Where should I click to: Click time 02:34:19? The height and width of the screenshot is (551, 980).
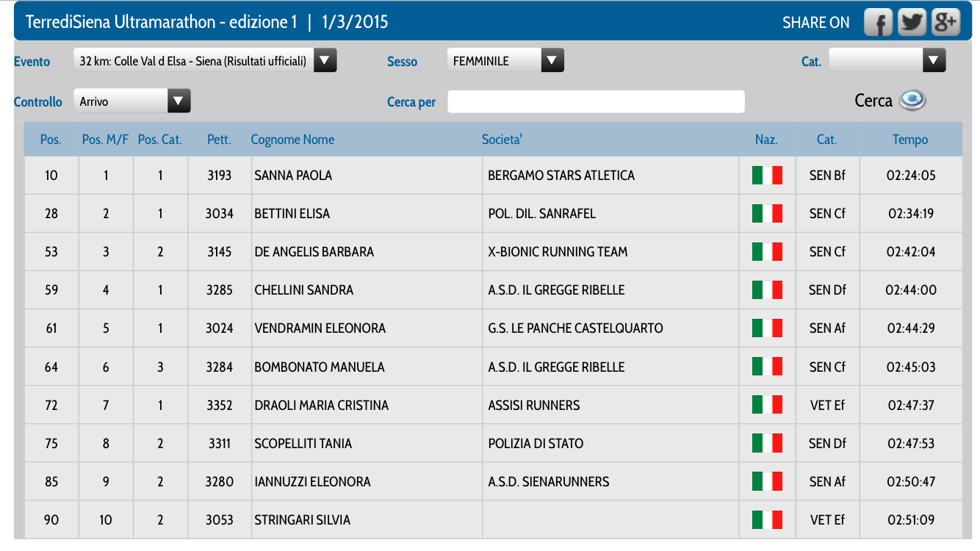(x=911, y=214)
